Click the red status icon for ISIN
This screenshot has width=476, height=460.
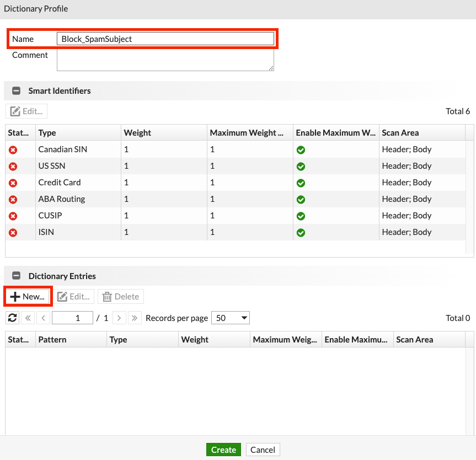click(13, 232)
